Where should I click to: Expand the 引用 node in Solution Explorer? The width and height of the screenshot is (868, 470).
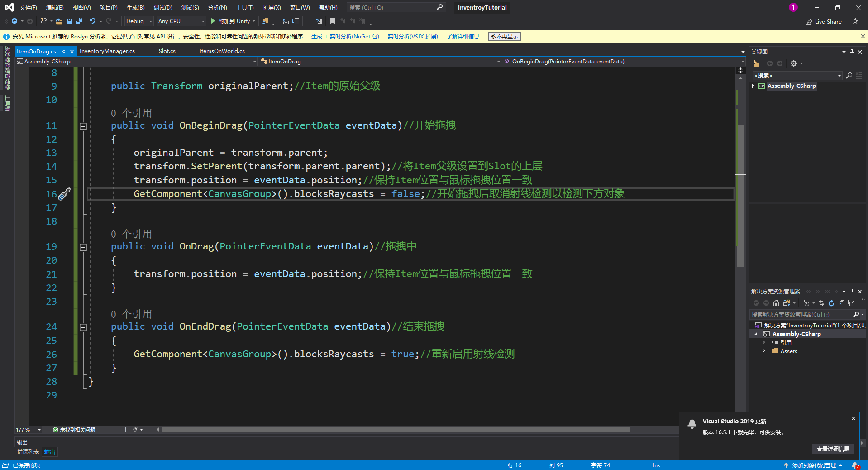pyautogui.click(x=763, y=342)
